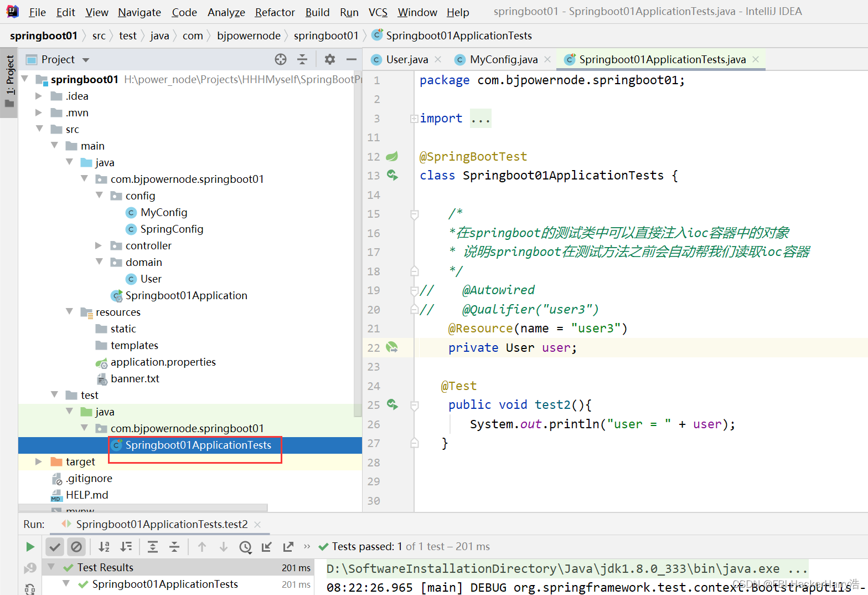Open the Project view dropdown
The width and height of the screenshot is (868, 595).
tap(86, 60)
